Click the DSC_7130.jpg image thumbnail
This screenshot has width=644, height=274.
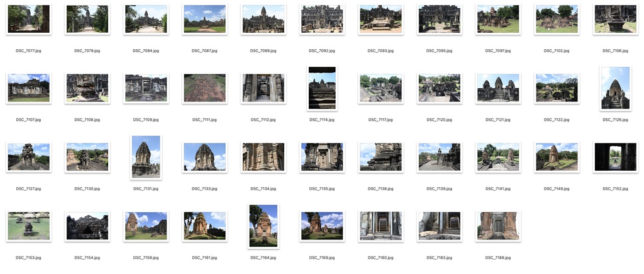(x=87, y=157)
